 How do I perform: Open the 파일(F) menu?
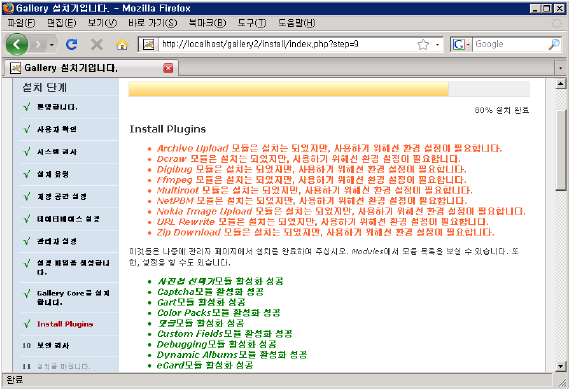pos(21,23)
